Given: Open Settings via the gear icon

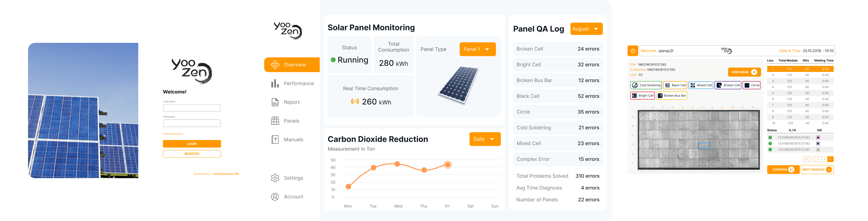Looking at the screenshot, I should 275,178.
